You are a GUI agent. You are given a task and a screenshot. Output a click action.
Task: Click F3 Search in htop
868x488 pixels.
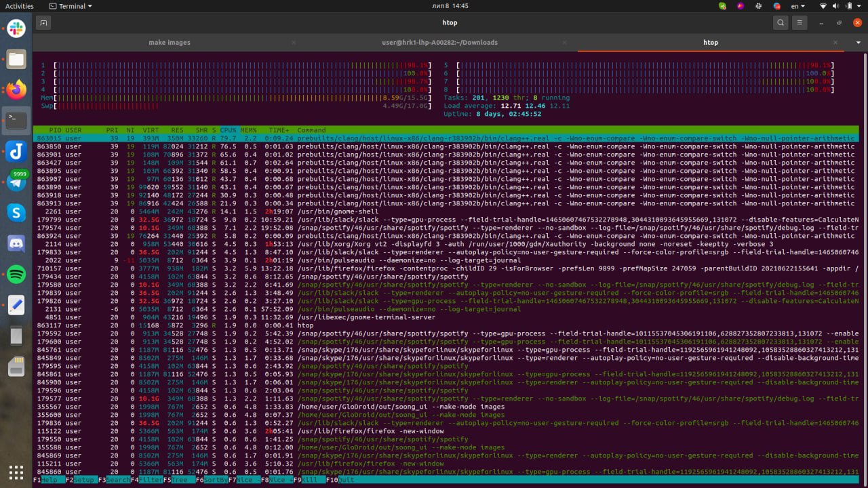(x=114, y=480)
